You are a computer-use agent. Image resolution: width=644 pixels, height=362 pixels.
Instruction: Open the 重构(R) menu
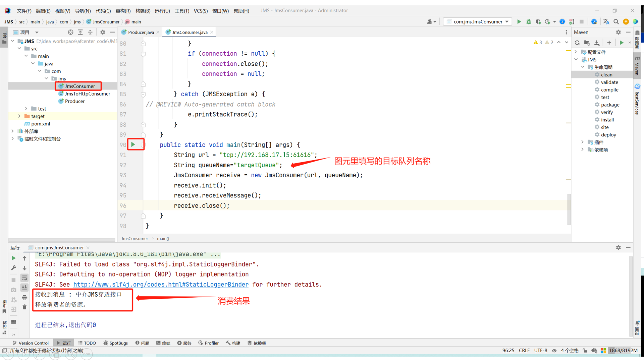pos(123,11)
